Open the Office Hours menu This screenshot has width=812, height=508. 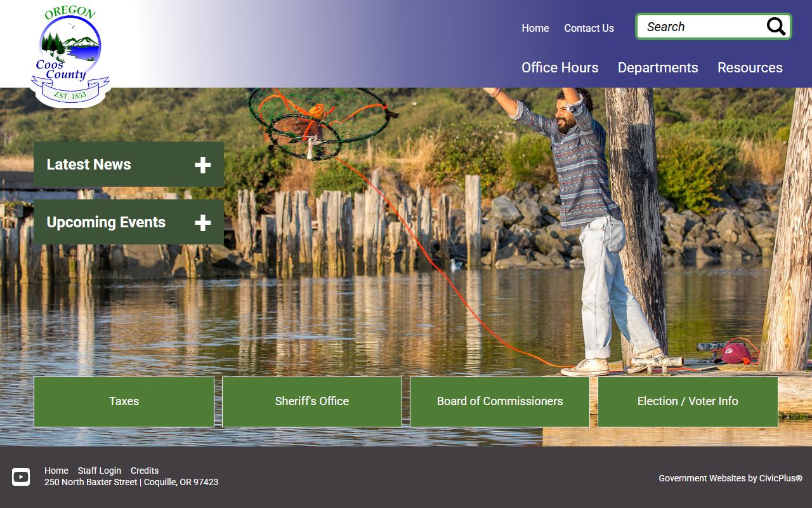tap(560, 67)
